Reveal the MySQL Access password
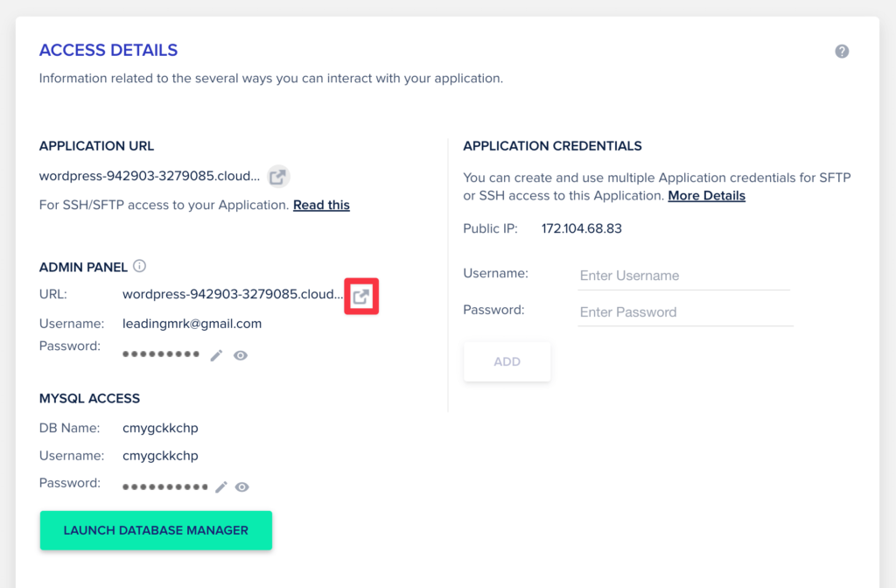The height and width of the screenshot is (588, 896). coord(242,486)
